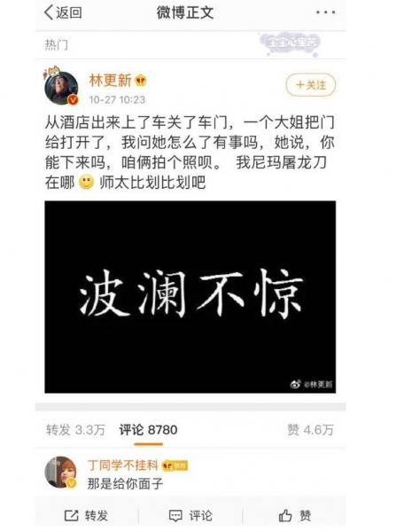Open commenter 丁同学不挂科's avatar
Screen dimensions: 404x532
[x=61, y=473]
